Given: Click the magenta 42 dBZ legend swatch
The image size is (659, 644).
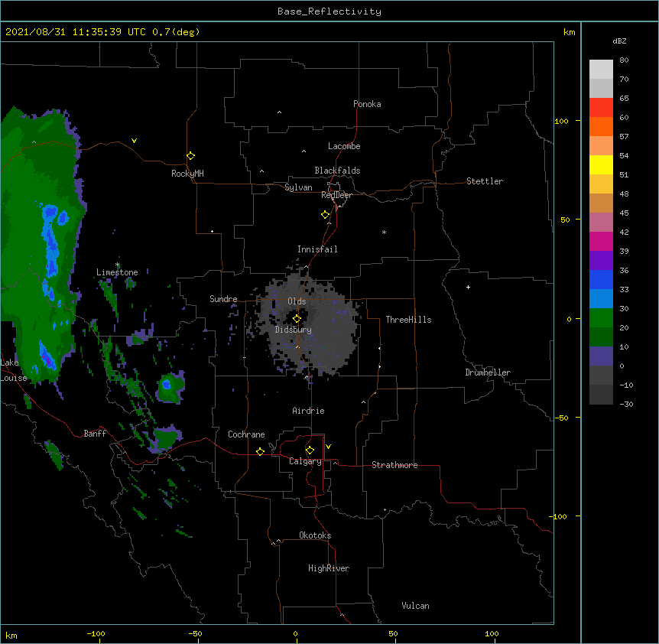Looking at the screenshot, I should (x=601, y=241).
